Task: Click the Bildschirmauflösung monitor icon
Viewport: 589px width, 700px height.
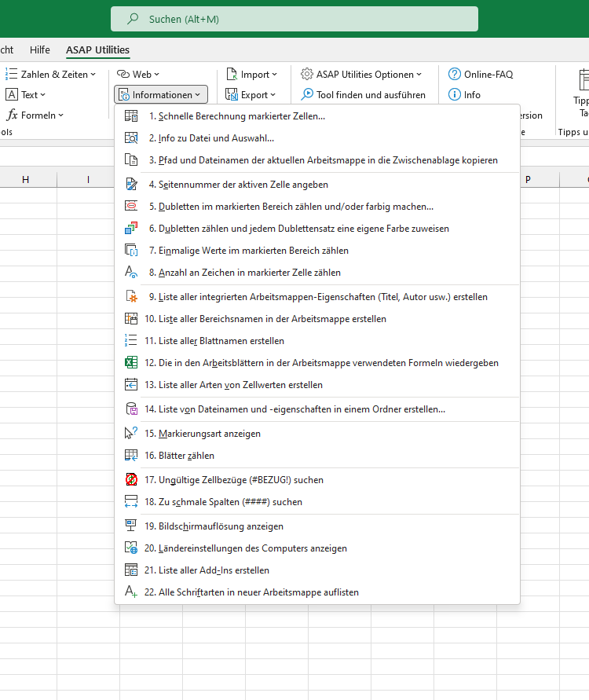Action: coord(131,526)
